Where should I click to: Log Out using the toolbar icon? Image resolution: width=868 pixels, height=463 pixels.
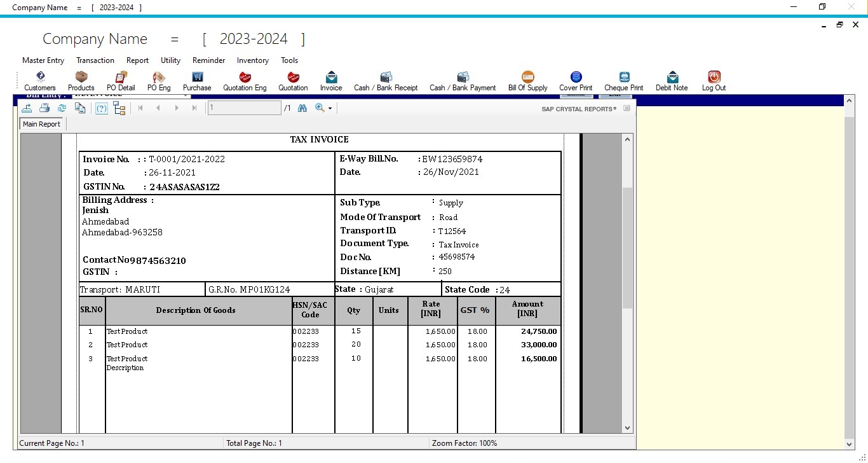(x=713, y=80)
